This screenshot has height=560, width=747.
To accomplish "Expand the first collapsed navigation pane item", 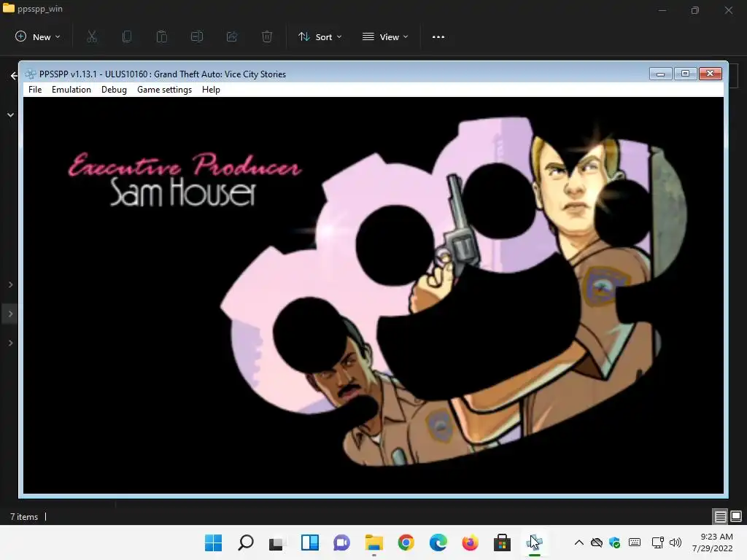I will (x=10, y=285).
